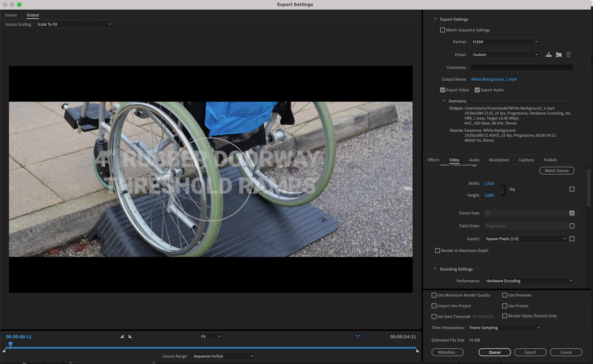
Task: Click the Delete Preset trash icon
Action: click(x=569, y=55)
